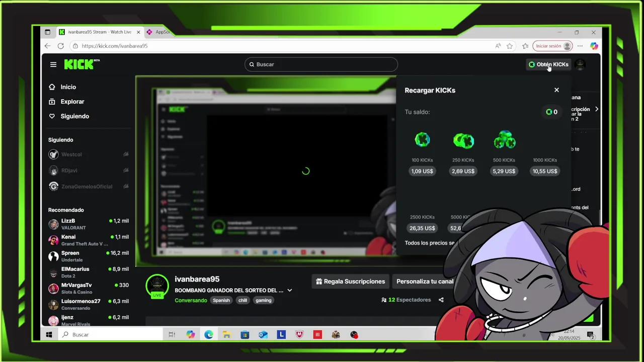Click the Iniciar sesión browser button
The height and width of the screenshot is (362, 644).
[552, 46]
